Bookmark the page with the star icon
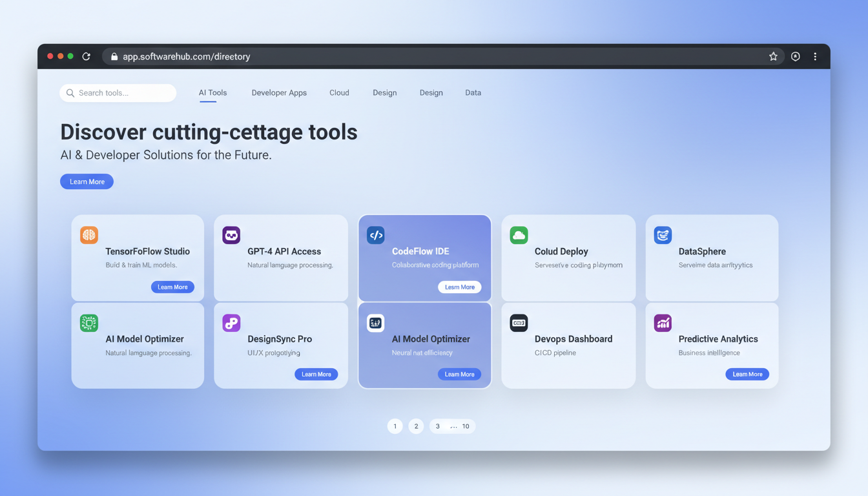 tap(773, 56)
